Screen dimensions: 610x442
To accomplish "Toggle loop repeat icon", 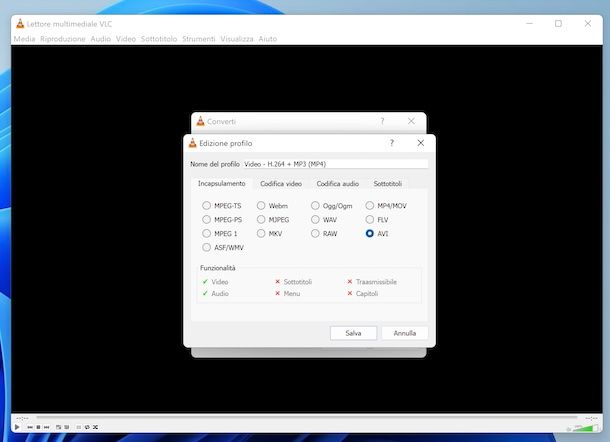I will pyautogui.click(x=87, y=427).
